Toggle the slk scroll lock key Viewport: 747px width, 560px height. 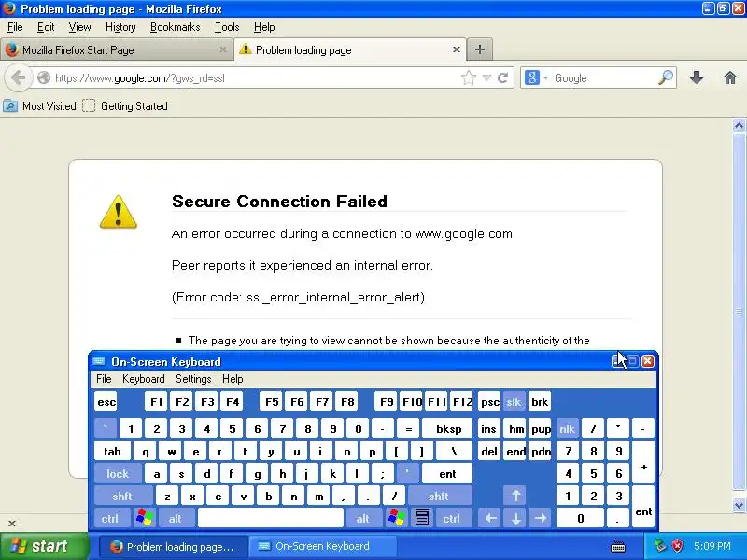click(514, 402)
